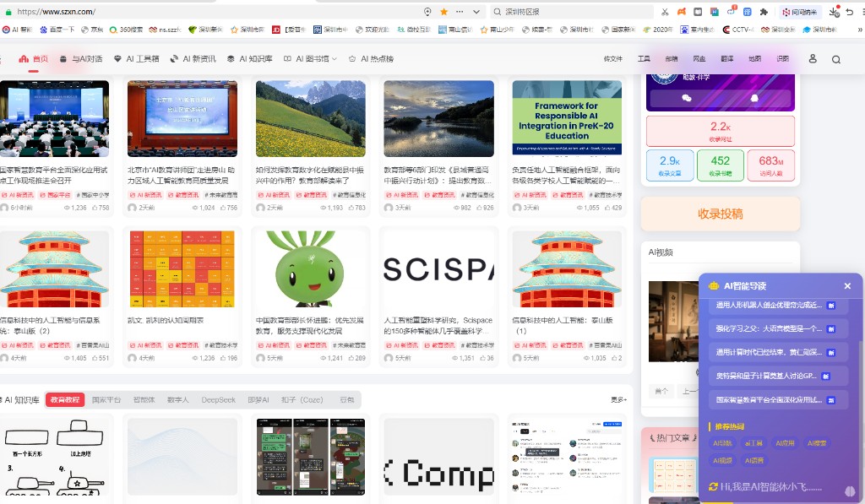Open site search via the magnifier icon
Screen dimensions: 865x504
pos(835,58)
